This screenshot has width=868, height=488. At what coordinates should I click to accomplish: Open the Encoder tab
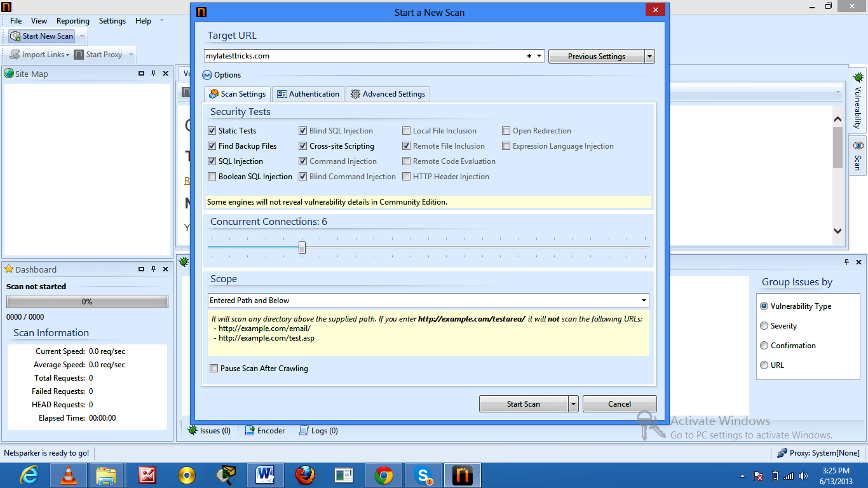[265, 431]
